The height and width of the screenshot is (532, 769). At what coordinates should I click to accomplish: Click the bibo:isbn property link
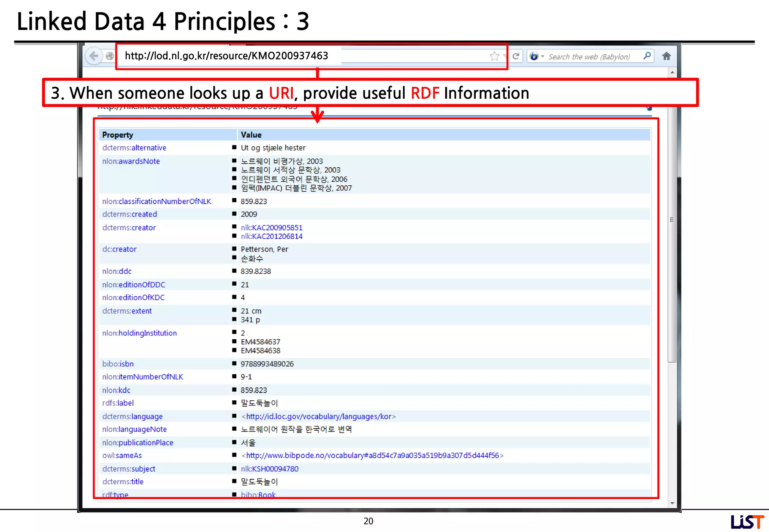point(118,364)
